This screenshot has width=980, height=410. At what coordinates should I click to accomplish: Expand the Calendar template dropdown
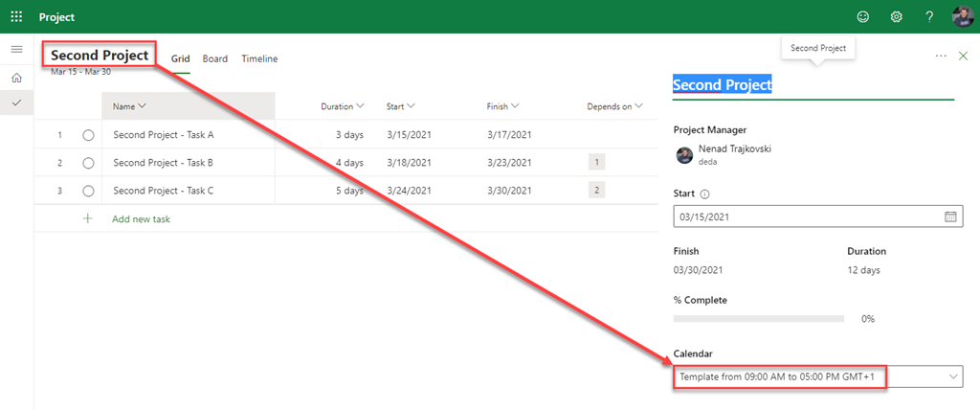[x=953, y=377]
